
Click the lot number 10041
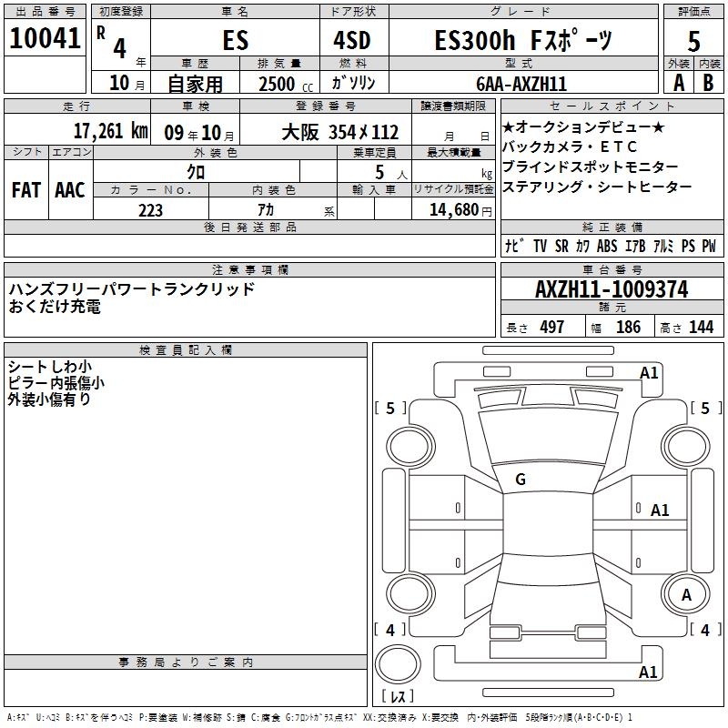pyautogui.click(x=45, y=38)
